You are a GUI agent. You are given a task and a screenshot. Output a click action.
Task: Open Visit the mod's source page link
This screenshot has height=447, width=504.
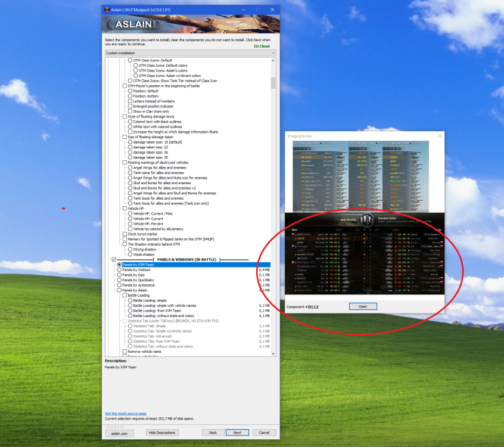[126, 414]
